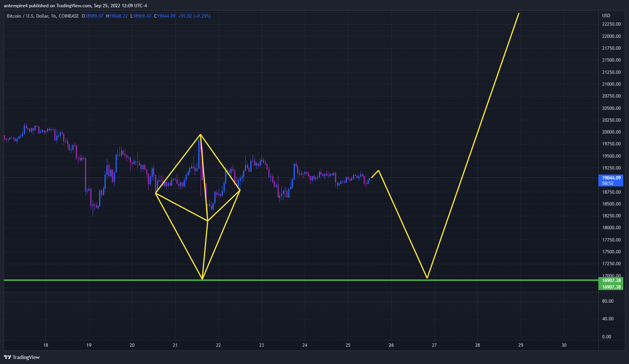Screen dimensions: 629x364
Task: Click the 18000.00 price axis label
Action: coord(611,228)
